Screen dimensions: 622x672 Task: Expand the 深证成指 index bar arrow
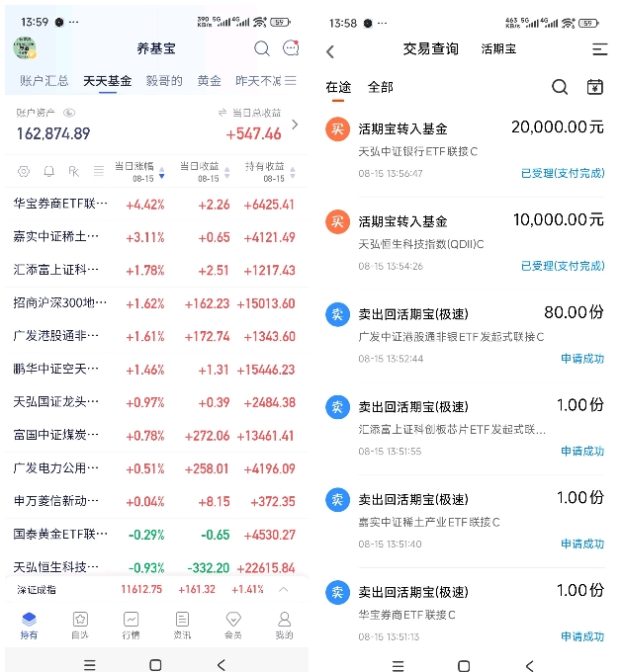(x=283, y=590)
